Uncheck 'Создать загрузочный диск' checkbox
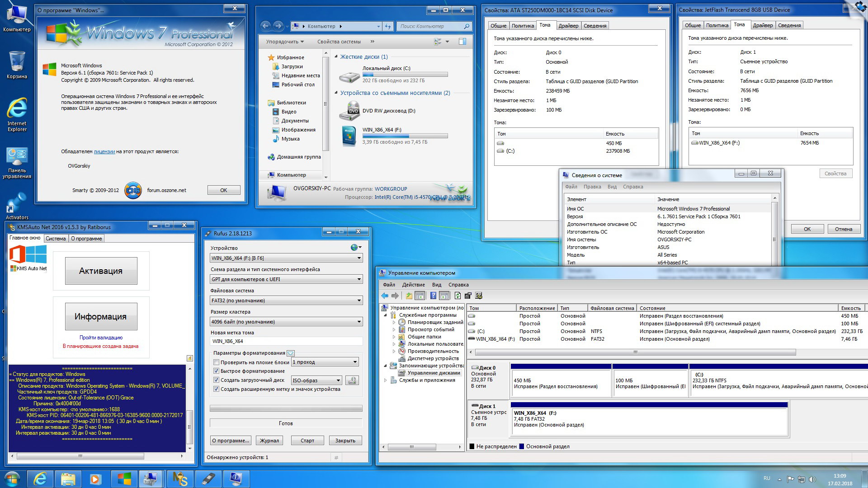 [216, 380]
